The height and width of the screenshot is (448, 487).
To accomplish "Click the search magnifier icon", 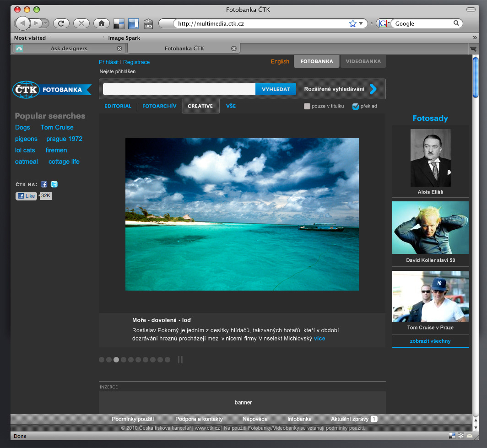I will tap(456, 23).
